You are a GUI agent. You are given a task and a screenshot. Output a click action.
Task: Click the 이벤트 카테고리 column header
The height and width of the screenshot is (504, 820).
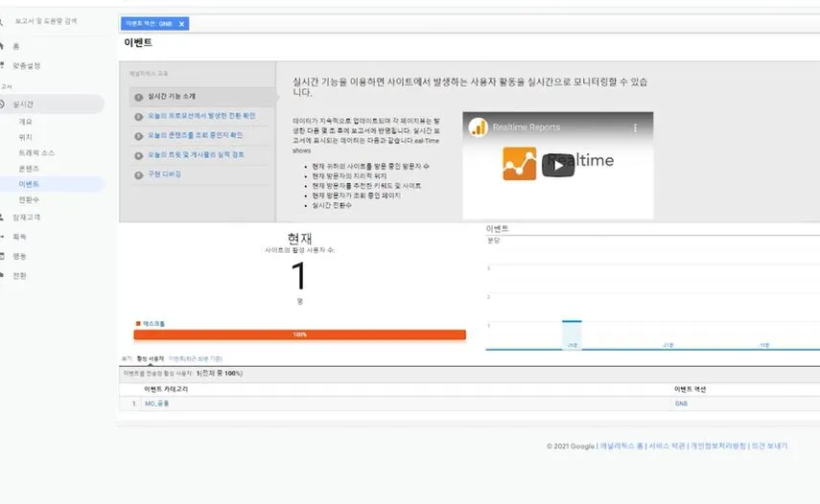point(166,390)
